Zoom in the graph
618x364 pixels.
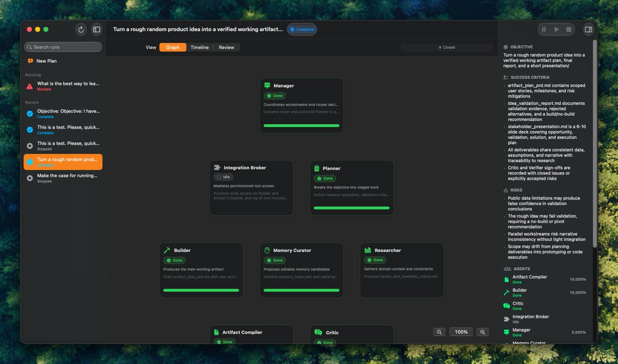482,332
